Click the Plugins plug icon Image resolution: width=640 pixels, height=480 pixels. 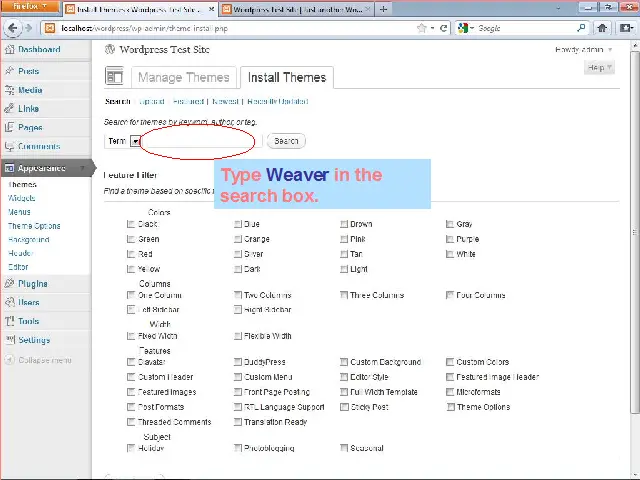[x=9, y=284]
